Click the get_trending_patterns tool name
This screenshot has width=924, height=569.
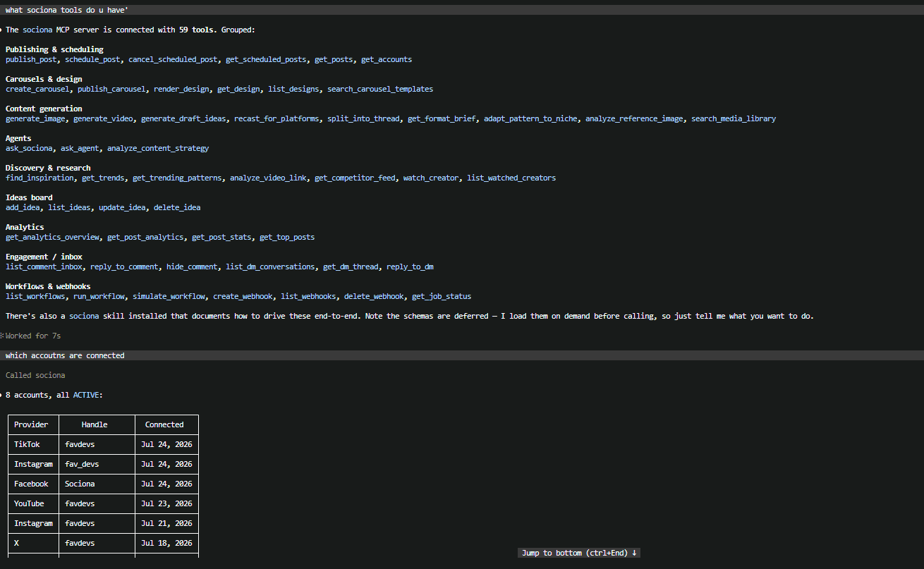(x=177, y=178)
